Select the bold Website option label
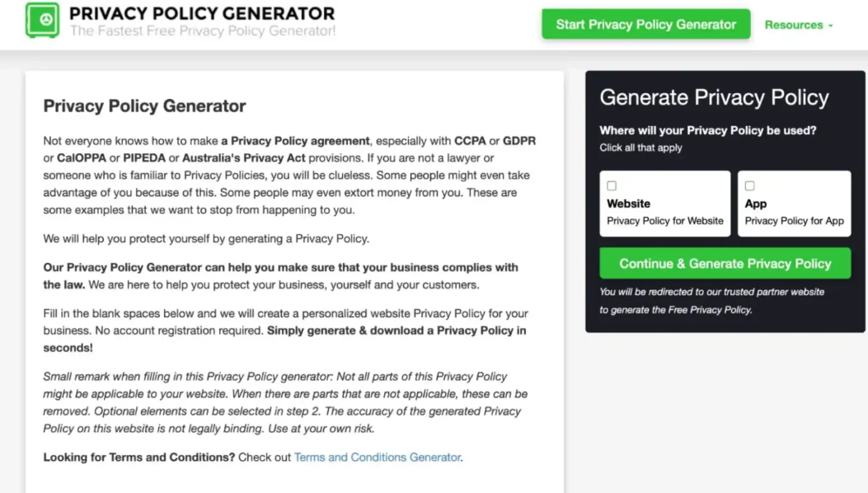 (628, 204)
